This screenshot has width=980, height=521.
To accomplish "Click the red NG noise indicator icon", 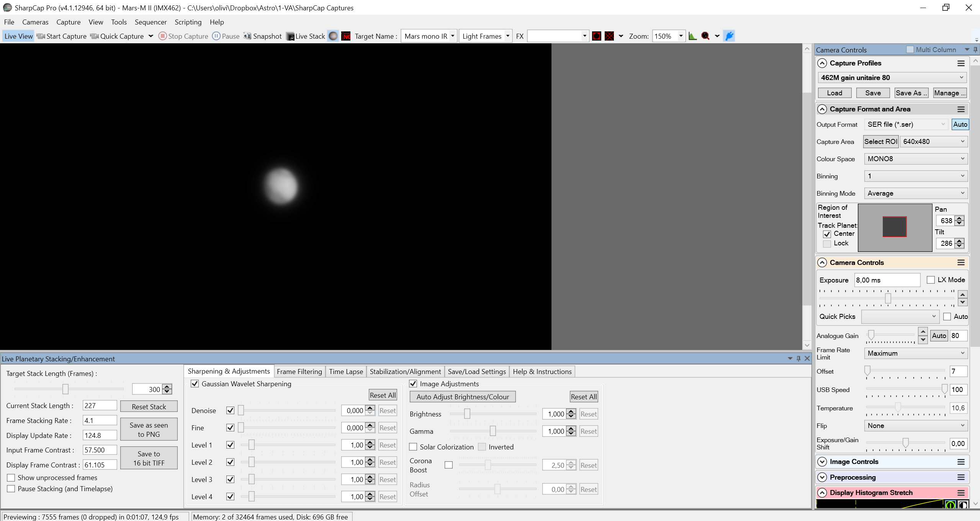I will pos(346,36).
